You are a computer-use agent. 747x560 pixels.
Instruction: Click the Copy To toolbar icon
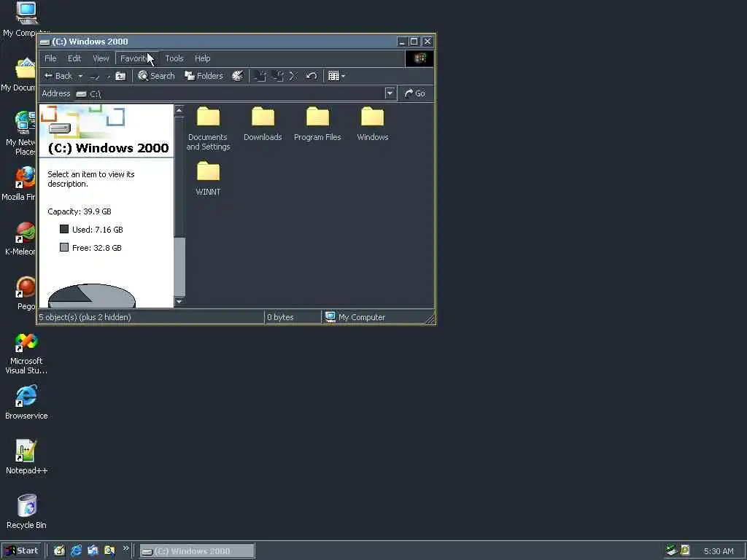click(x=278, y=76)
